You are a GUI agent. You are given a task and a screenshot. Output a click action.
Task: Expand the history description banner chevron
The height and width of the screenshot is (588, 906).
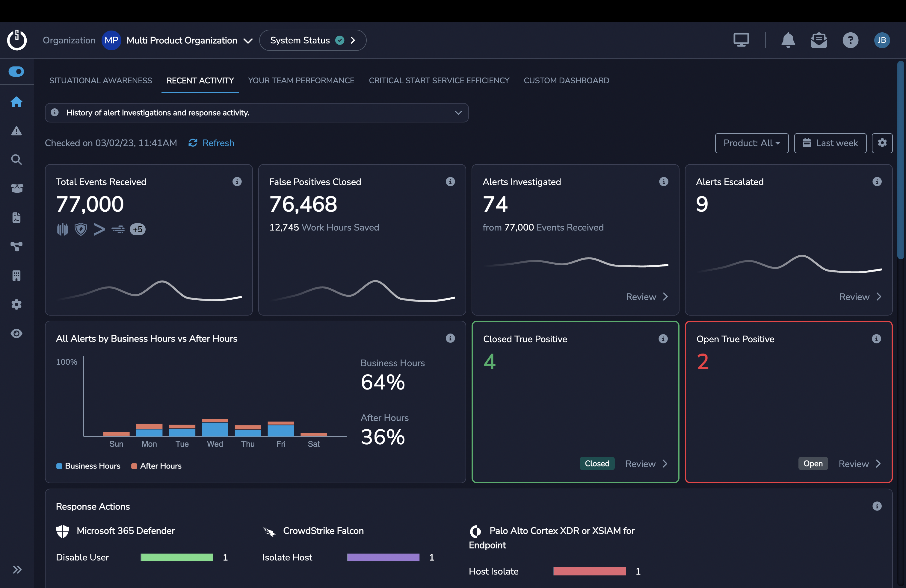(x=458, y=113)
